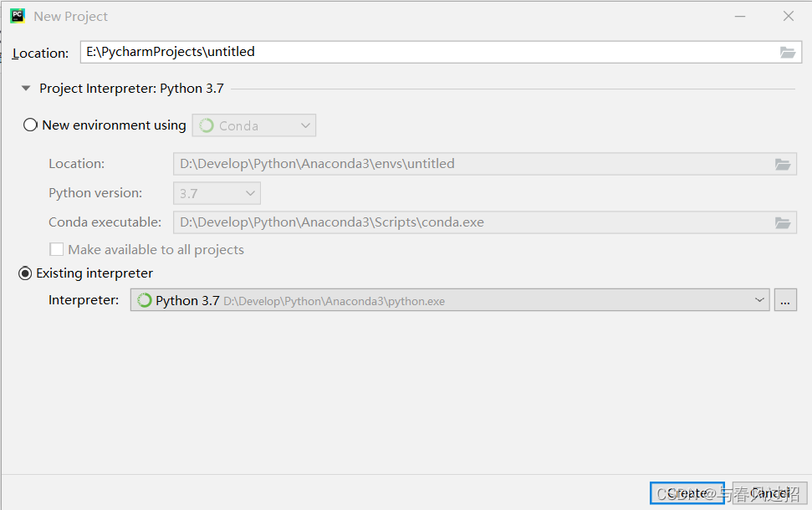Select New environment using radio button
The width and height of the screenshot is (812, 510).
[x=30, y=125]
